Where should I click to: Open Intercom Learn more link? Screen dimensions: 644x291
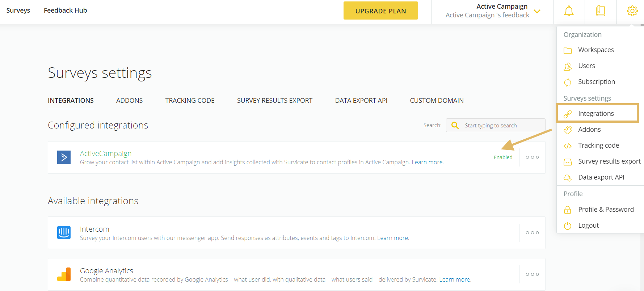393,238
